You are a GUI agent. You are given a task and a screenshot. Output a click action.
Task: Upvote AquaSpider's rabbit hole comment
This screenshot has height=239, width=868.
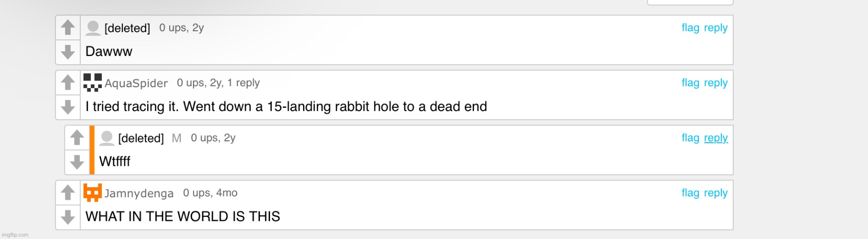(68, 82)
